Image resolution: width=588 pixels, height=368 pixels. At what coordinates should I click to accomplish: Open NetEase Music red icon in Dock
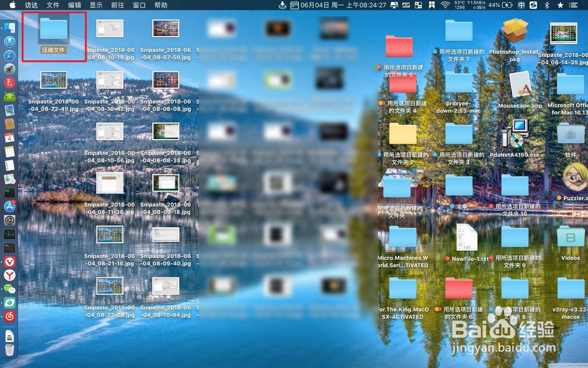pos(9,317)
